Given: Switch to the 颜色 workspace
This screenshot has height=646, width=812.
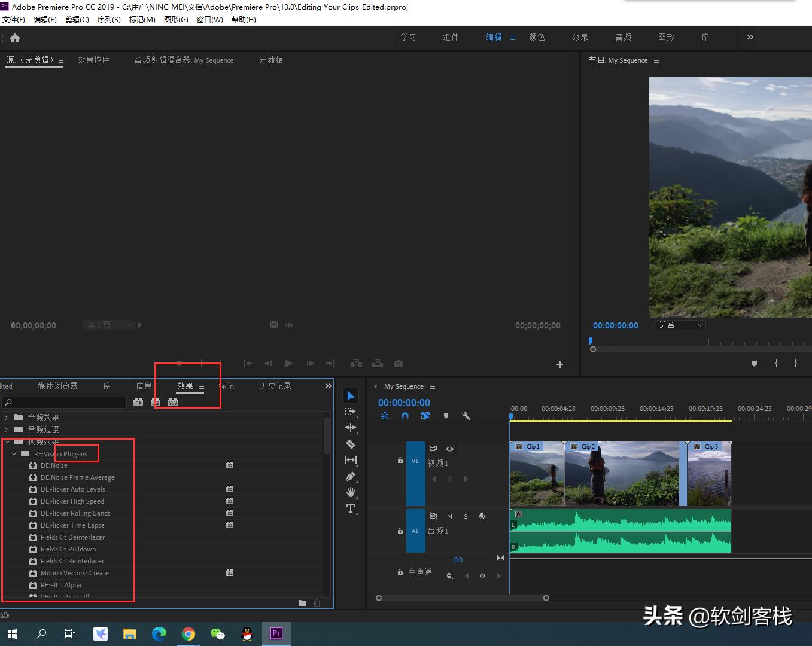Looking at the screenshot, I should pos(537,37).
